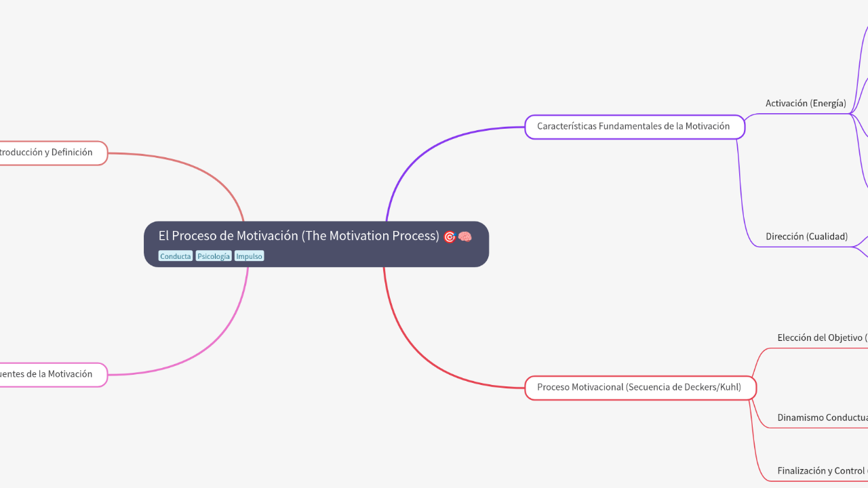The height and width of the screenshot is (488, 868).
Task: Select the 'Psicología' tag label
Action: coord(213,256)
